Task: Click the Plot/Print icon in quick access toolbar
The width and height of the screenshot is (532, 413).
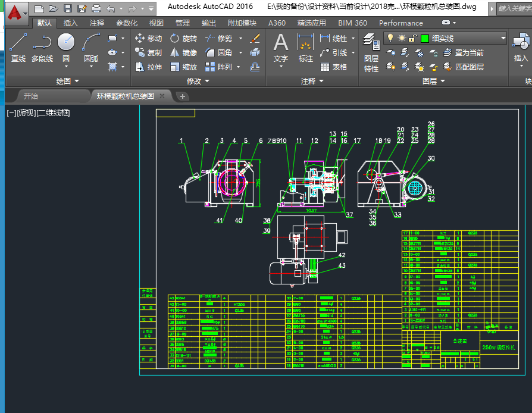Action: click(96, 8)
